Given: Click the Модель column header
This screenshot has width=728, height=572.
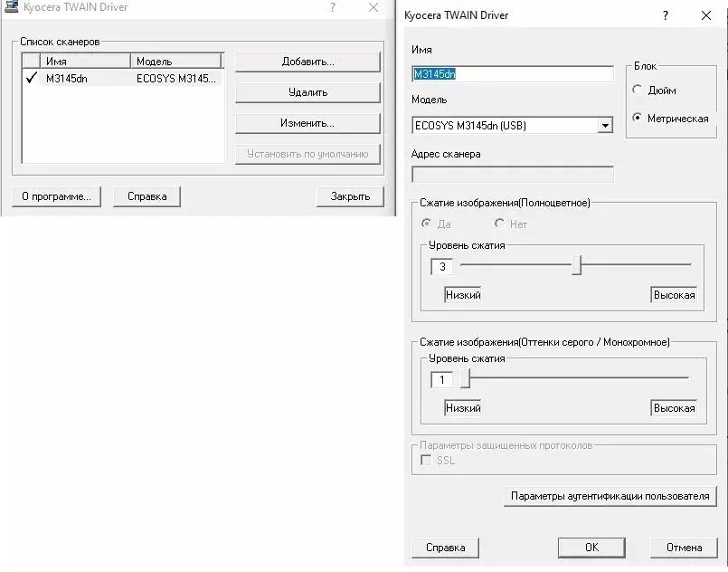Looking at the screenshot, I should [176, 61].
